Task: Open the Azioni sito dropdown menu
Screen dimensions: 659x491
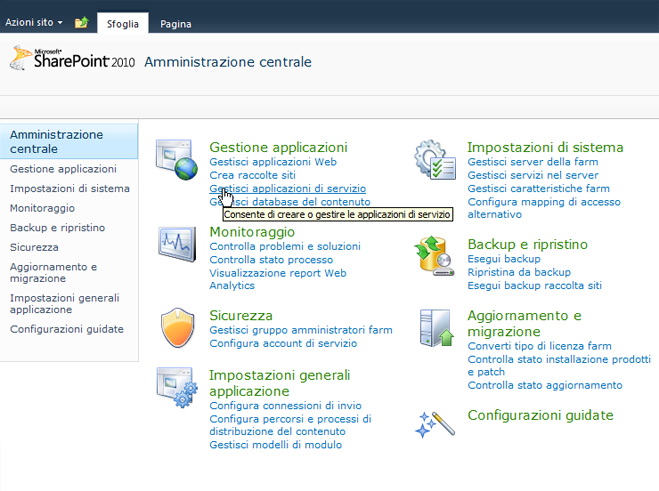Action: click(x=34, y=22)
